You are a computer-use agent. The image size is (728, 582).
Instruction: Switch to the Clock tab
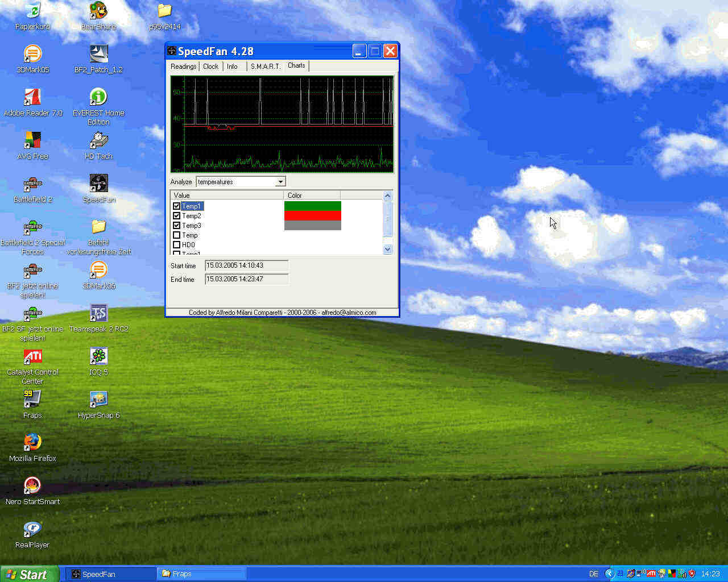click(210, 66)
